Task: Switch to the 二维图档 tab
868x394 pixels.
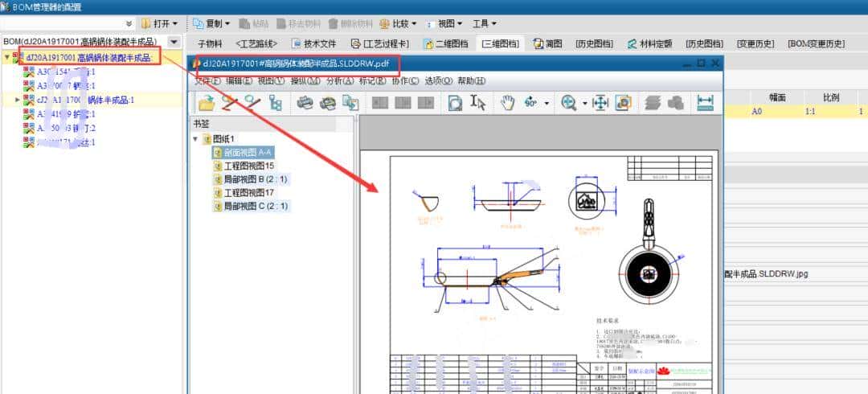Action: (x=445, y=43)
